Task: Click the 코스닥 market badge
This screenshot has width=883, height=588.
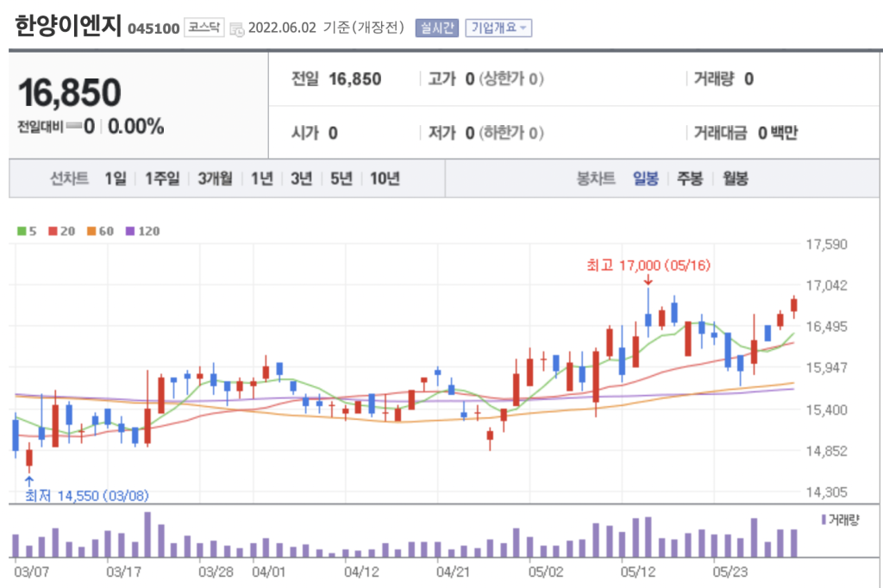Action: 204,28
